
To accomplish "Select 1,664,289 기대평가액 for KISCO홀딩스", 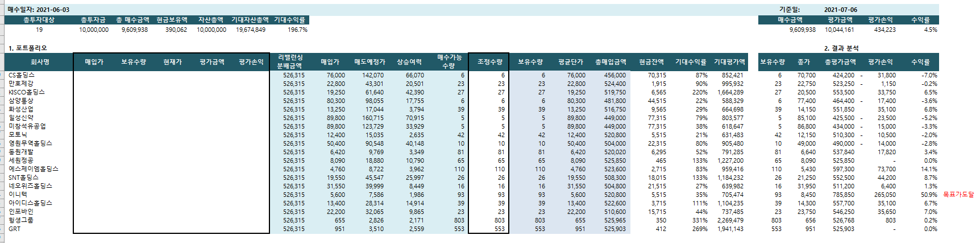I will tap(730, 92).
